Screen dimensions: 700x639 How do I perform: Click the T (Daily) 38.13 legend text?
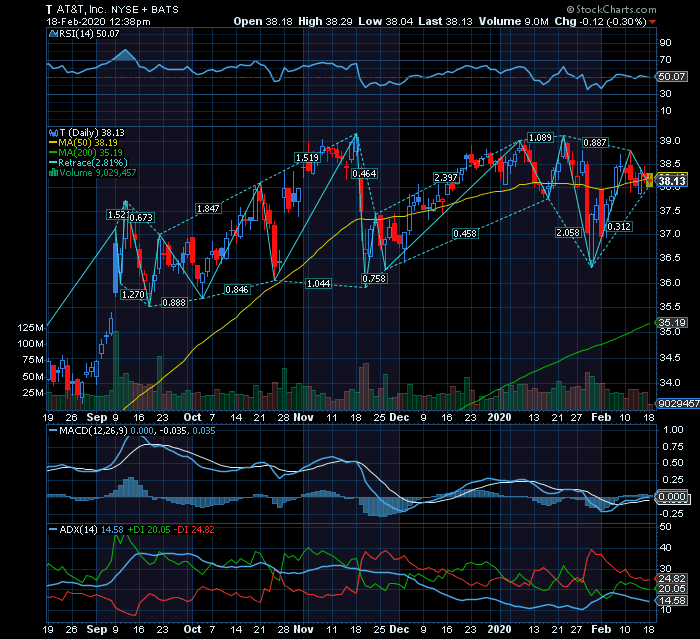[92, 133]
